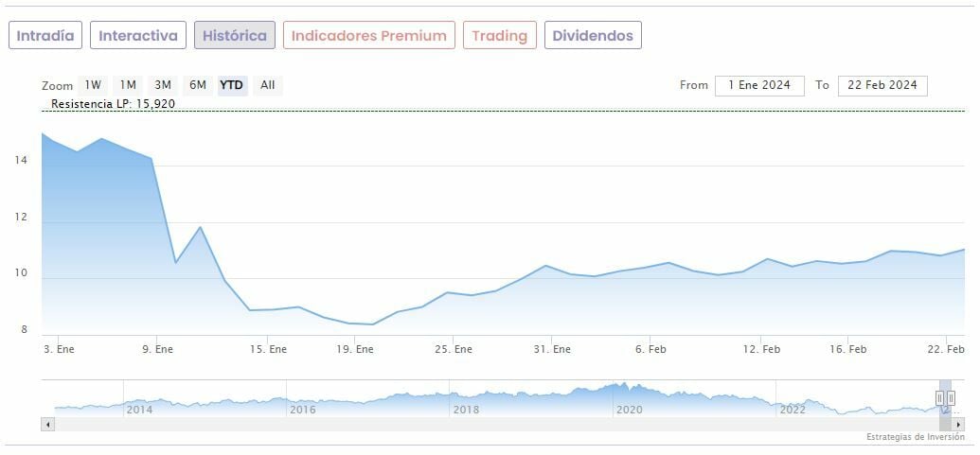Grab the left navigator range handle
This screenshot has width=980, height=455.
coord(940,398)
